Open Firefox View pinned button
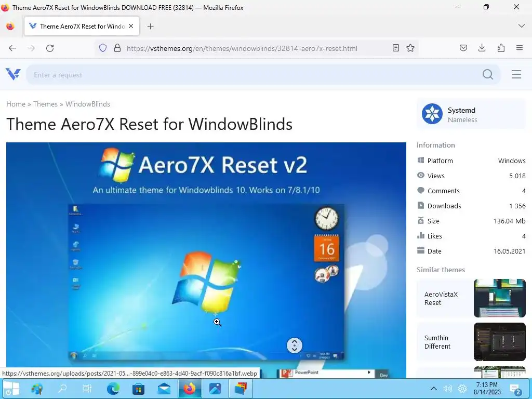Image resolution: width=532 pixels, height=399 pixels. click(x=10, y=26)
